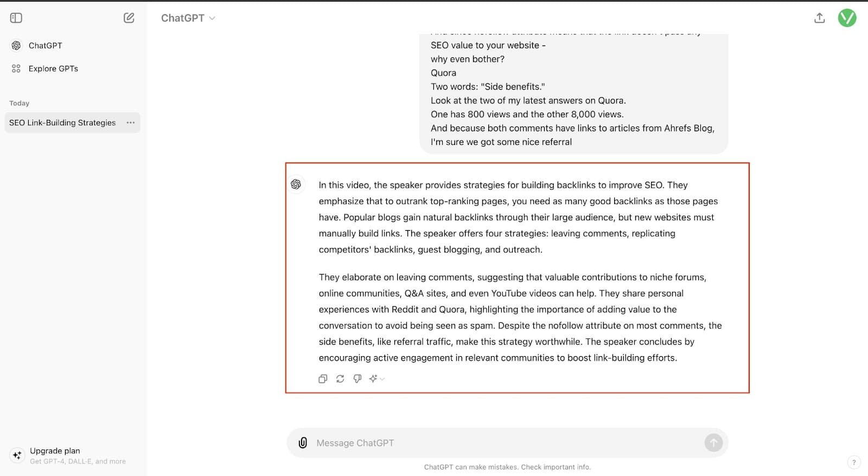Open the user profile avatar menu
This screenshot has height=476, width=868.
(x=847, y=18)
